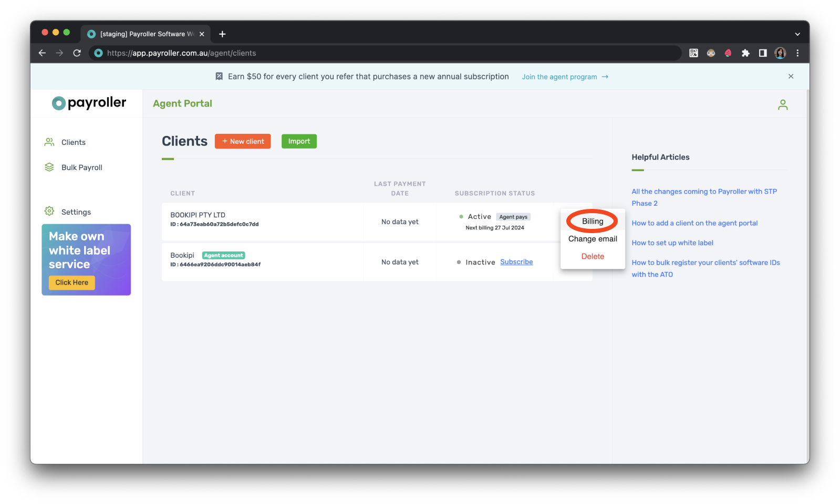
Task: Click the CLIENT column header
Action: [182, 193]
